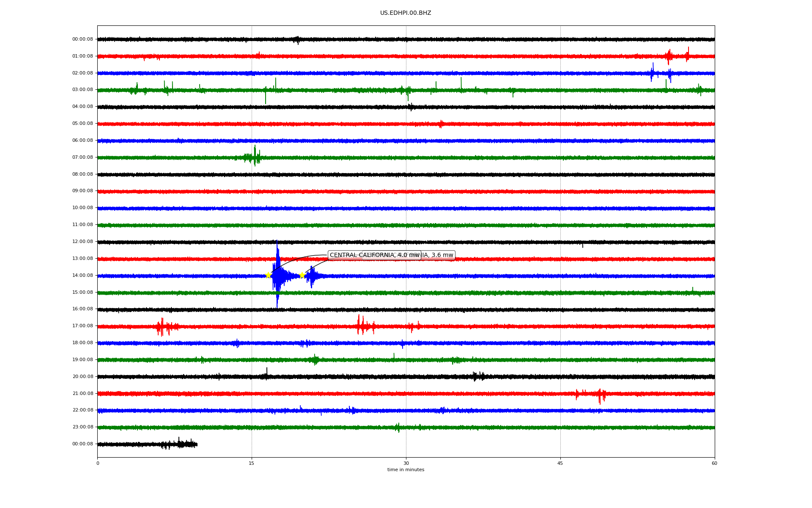Click the red burst on 21:00:08 trace
This screenshot has width=812, height=508.
tap(600, 395)
